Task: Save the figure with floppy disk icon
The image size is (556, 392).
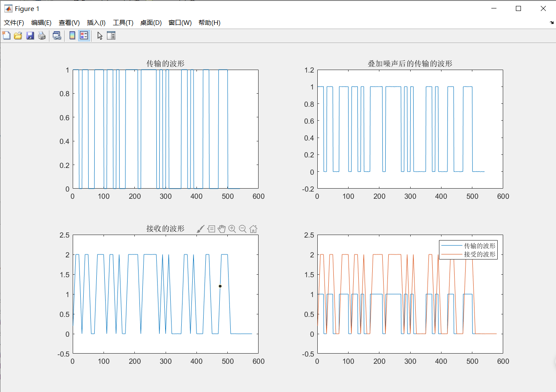Action: tap(30, 36)
